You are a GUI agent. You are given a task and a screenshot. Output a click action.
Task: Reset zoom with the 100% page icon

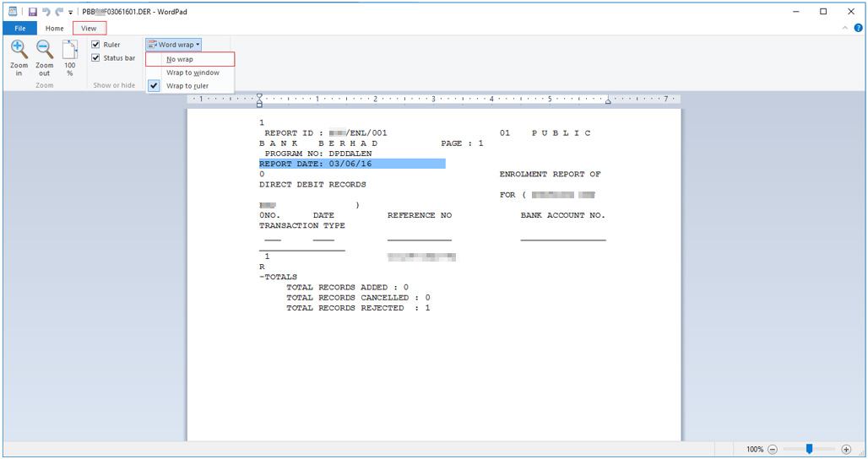point(70,50)
